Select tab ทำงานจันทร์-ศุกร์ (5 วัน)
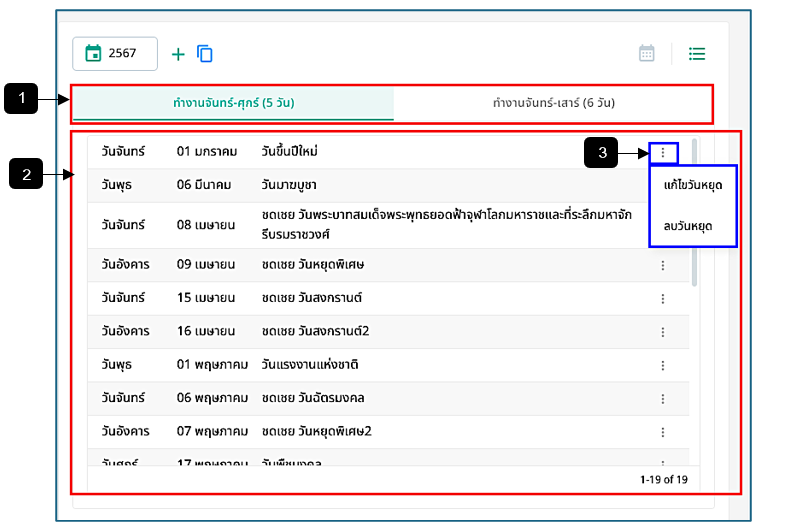This screenshot has height=522, width=808. [x=233, y=103]
